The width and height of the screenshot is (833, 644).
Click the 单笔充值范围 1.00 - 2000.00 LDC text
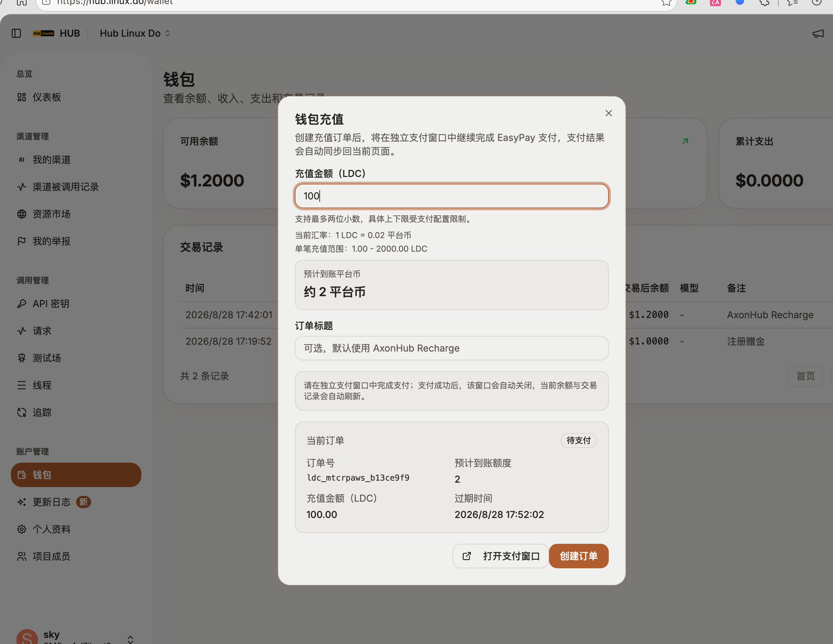click(x=361, y=249)
